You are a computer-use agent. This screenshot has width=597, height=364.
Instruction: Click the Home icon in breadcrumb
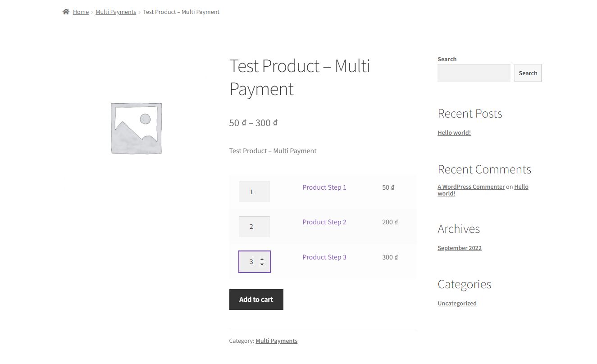pyautogui.click(x=66, y=12)
